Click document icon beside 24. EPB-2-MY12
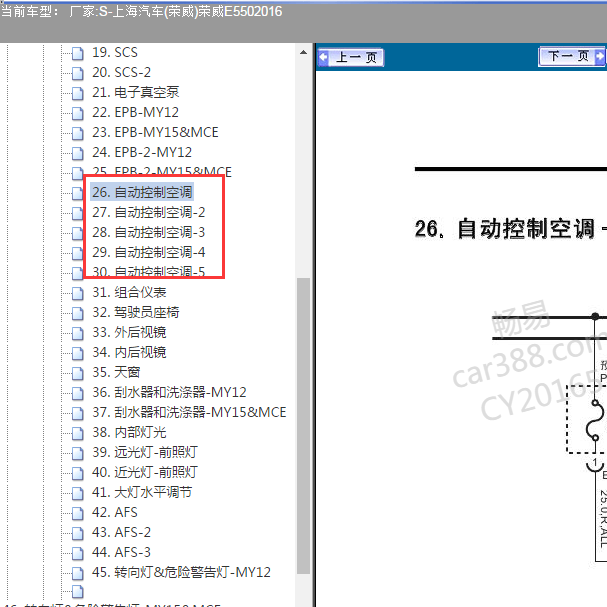 [78, 154]
